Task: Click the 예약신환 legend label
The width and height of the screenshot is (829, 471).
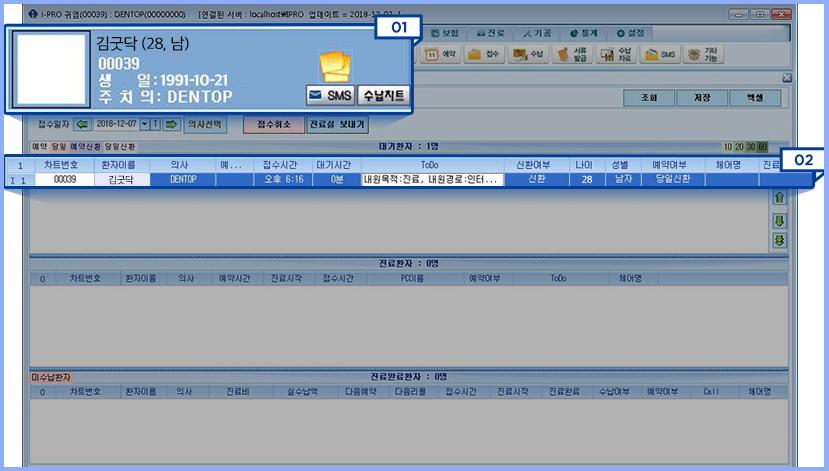Action: coord(86,146)
